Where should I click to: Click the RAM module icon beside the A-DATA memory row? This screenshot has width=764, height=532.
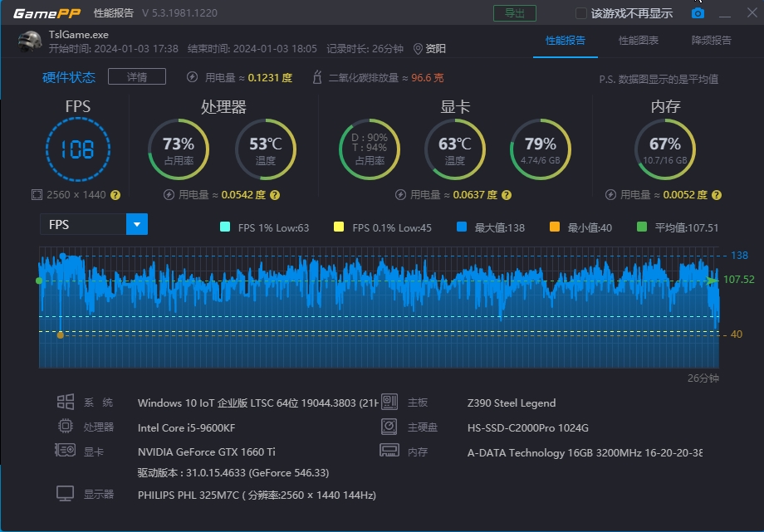pyautogui.click(x=389, y=450)
